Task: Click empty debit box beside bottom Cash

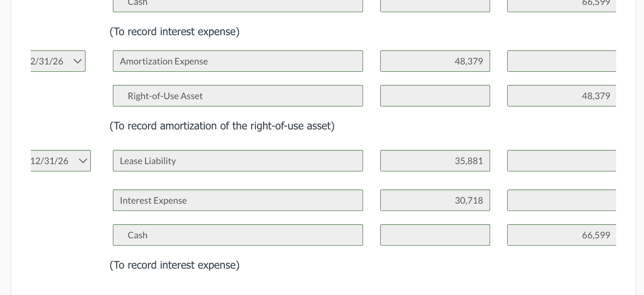Action: point(435,235)
